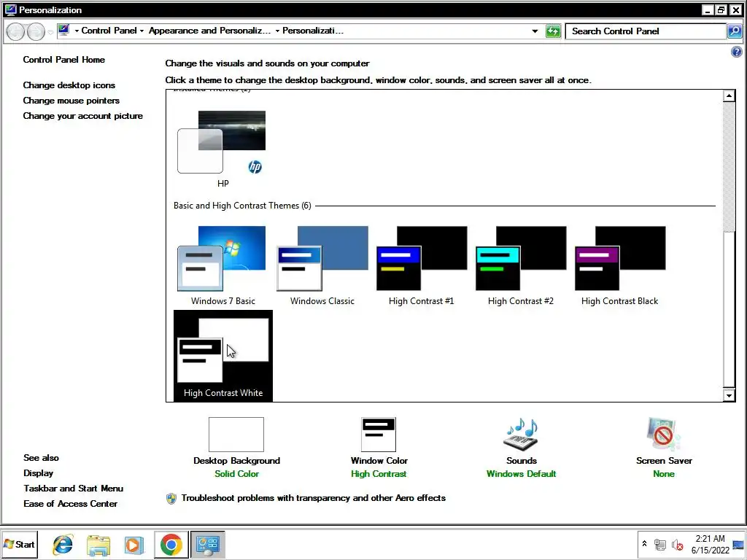Expand dropdown arrow before Personalization breadcrumb
The height and width of the screenshot is (560, 747).
coord(276,31)
